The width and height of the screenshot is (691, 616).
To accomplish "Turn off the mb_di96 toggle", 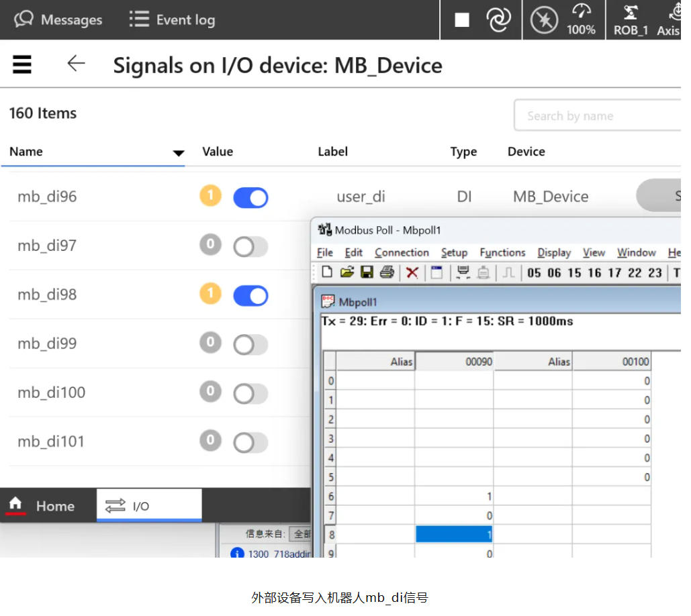I will point(250,197).
